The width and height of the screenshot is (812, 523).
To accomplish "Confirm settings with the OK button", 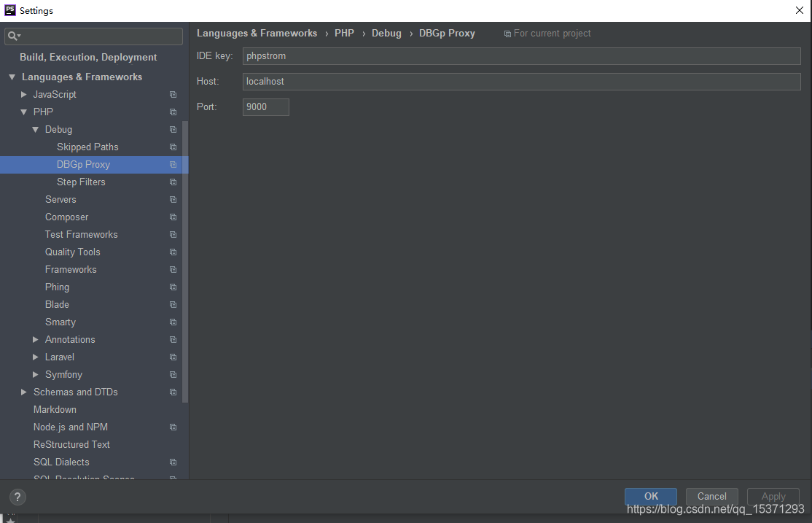I will (x=650, y=496).
